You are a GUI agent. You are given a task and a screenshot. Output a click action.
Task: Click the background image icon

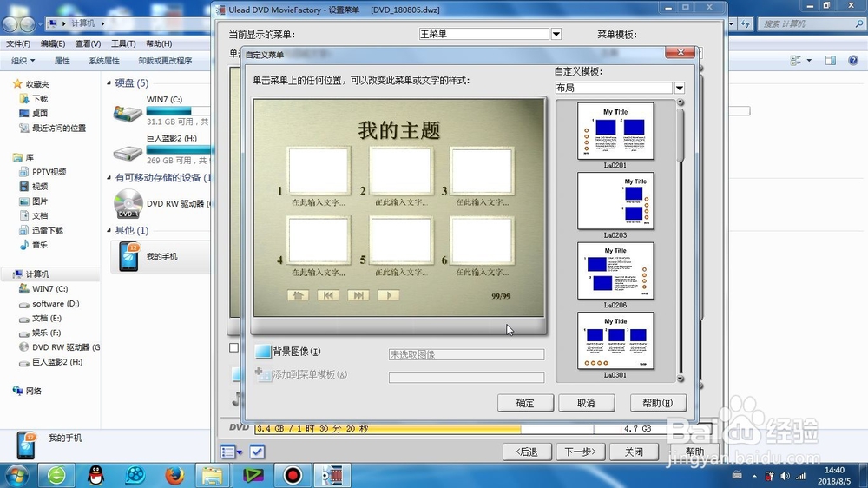[x=263, y=351]
